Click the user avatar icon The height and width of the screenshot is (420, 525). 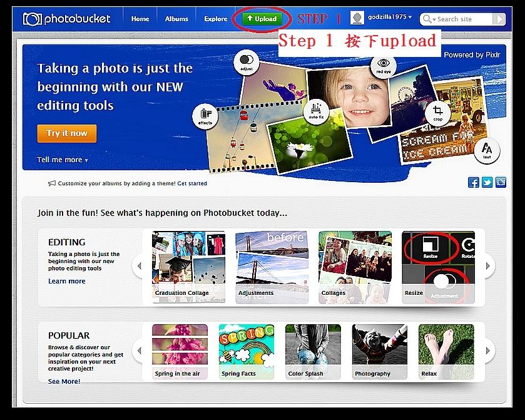pyautogui.click(x=357, y=18)
